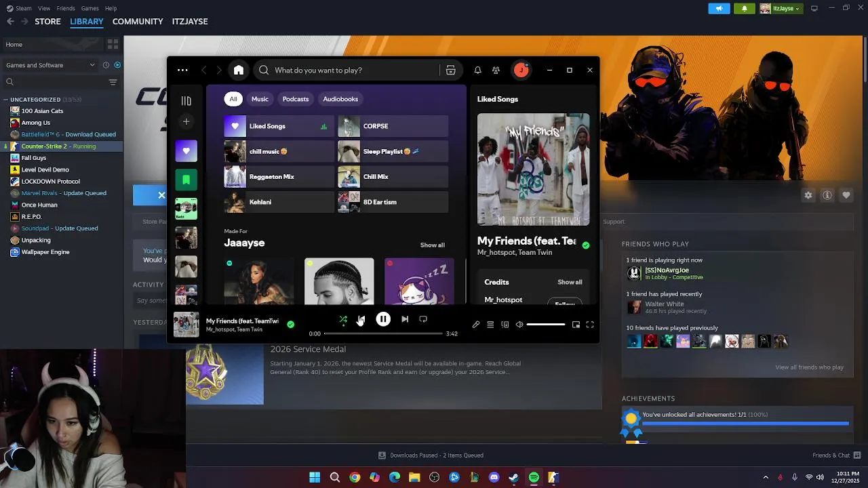Open Spotify profile avatar menu
This screenshot has width=868, height=488.
521,70
